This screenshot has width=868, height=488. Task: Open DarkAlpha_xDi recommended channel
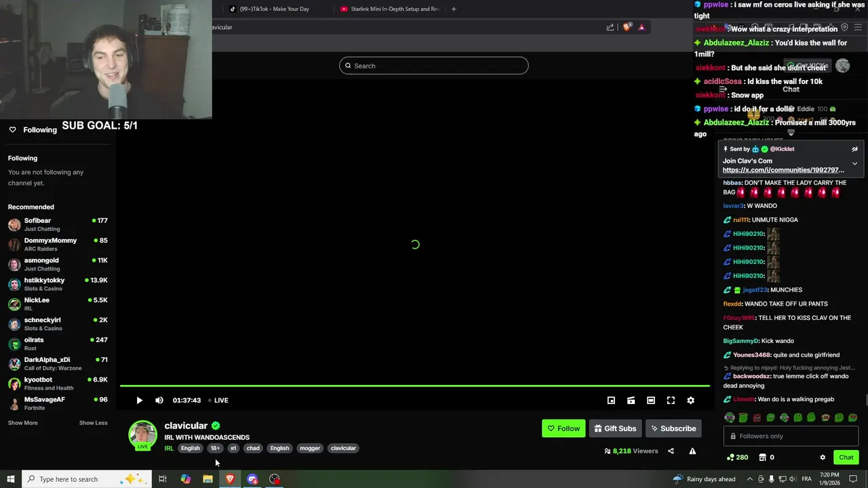58,363
